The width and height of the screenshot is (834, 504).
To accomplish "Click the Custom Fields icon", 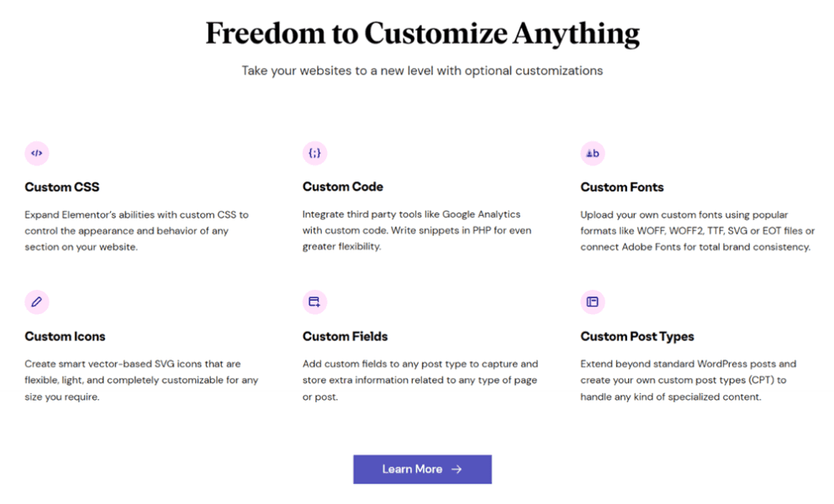I will [314, 302].
